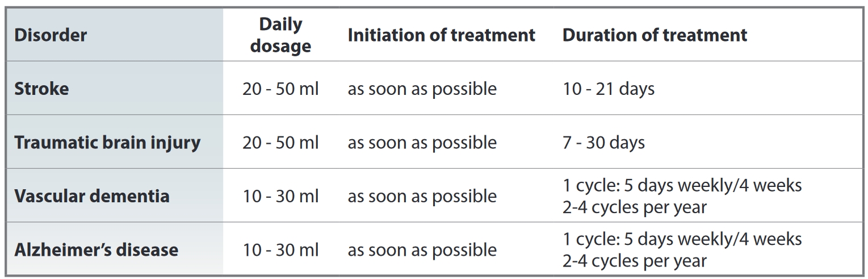The image size is (868, 279).
Task: Click Traumatic brain injury's treatment initiation cell
Action: 422,143
